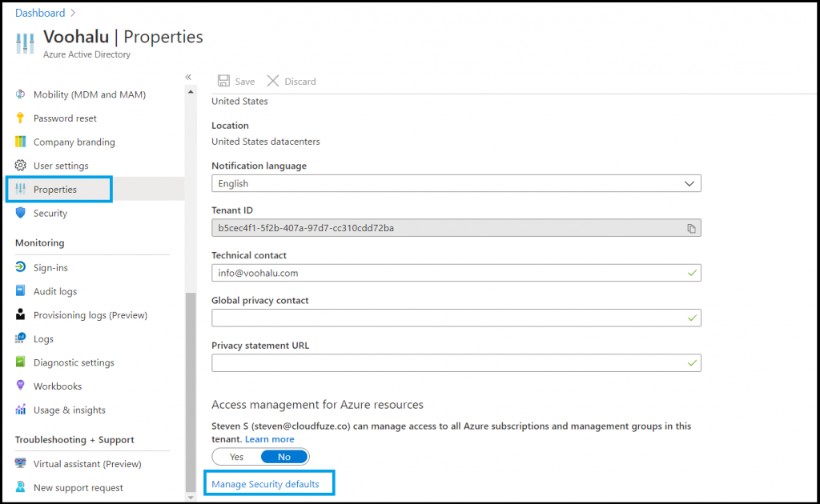Open Company branding menu item
The width and height of the screenshot is (820, 504).
(74, 142)
